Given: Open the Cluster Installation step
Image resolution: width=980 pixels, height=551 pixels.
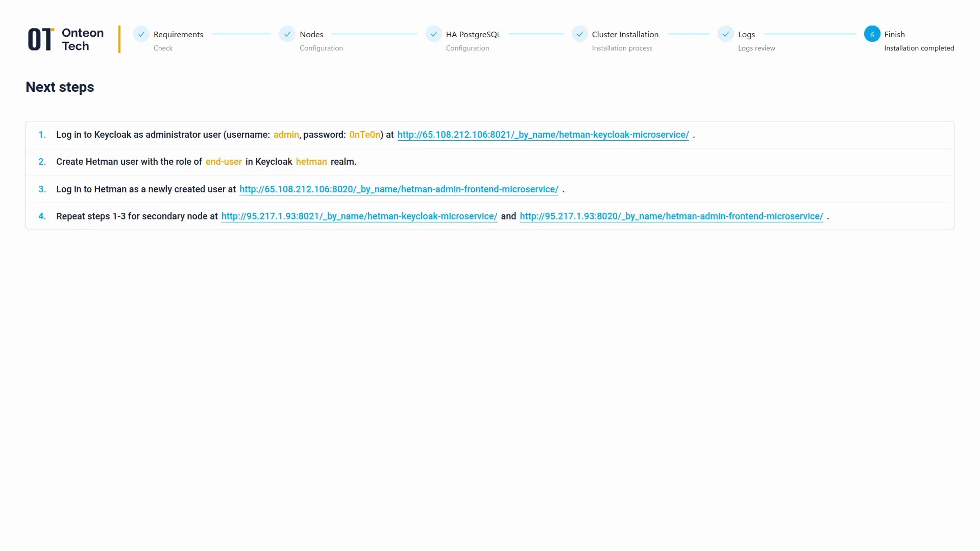Looking at the screenshot, I should (x=625, y=34).
